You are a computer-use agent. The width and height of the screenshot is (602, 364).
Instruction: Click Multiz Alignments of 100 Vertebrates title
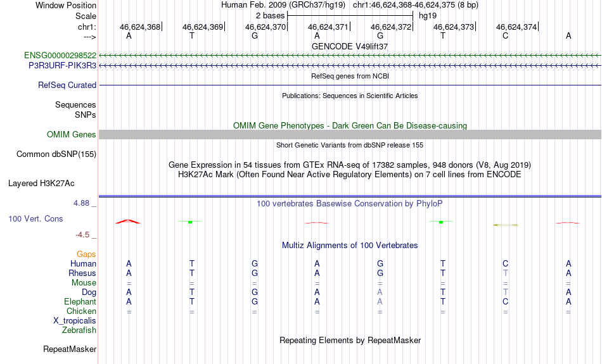tap(350, 246)
